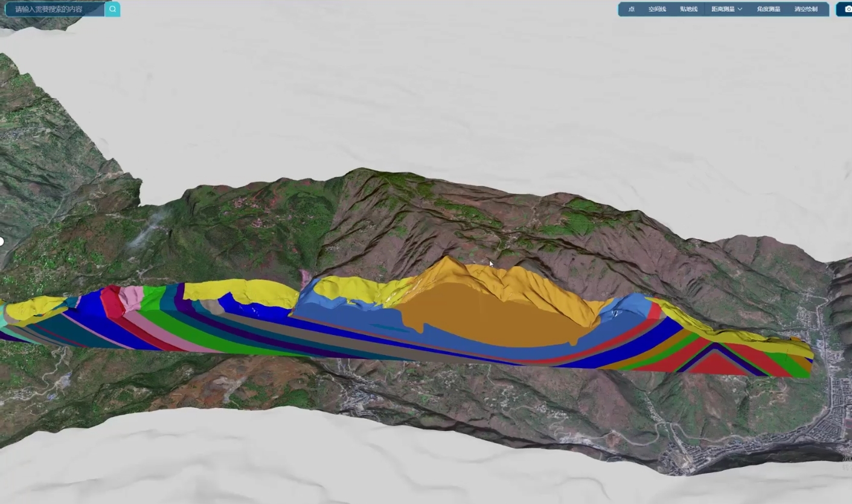Click the white circular handle on left edge
Screen dimensions: 852x504
point(1,241)
